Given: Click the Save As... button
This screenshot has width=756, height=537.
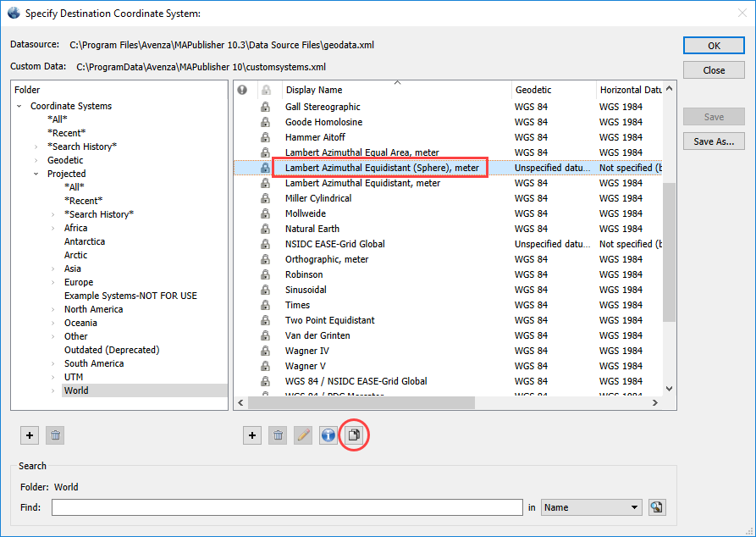Looking at the screenshot, I should [x=714, y=141].
